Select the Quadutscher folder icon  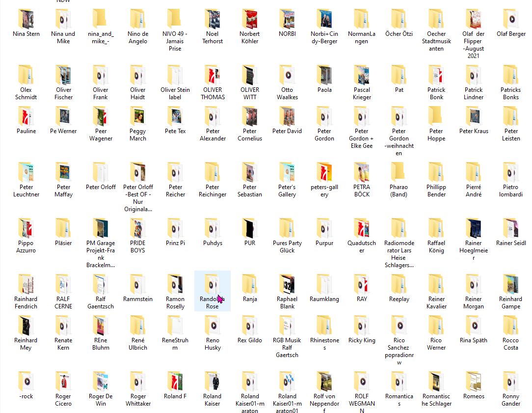point(362,228)
